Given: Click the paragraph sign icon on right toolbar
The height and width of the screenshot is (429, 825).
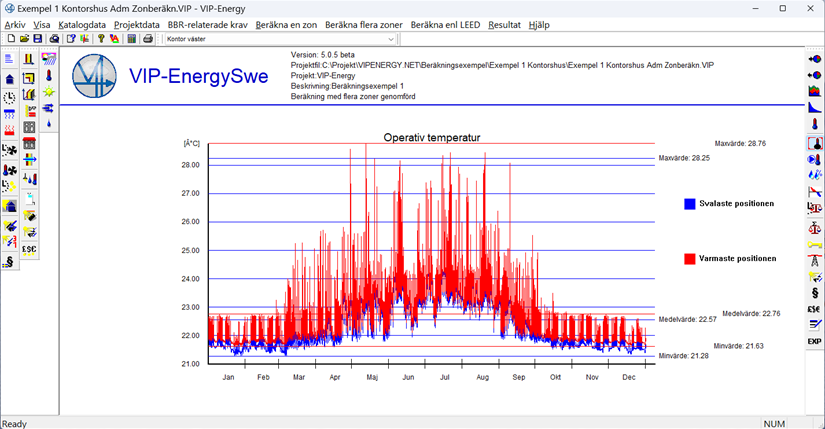Looking at the screenshot, I should pos(814,292).
